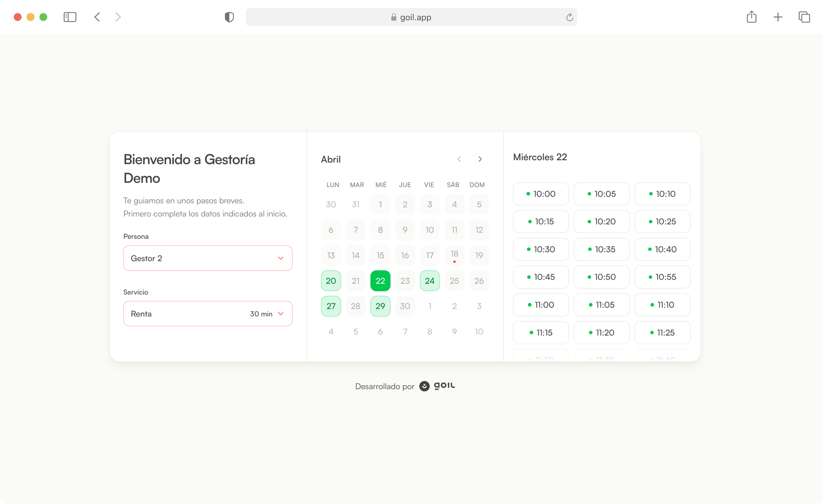This screenshot has width=823, height=504.
Task: Select April 27 on the calendar
Action: pos(331,306)
